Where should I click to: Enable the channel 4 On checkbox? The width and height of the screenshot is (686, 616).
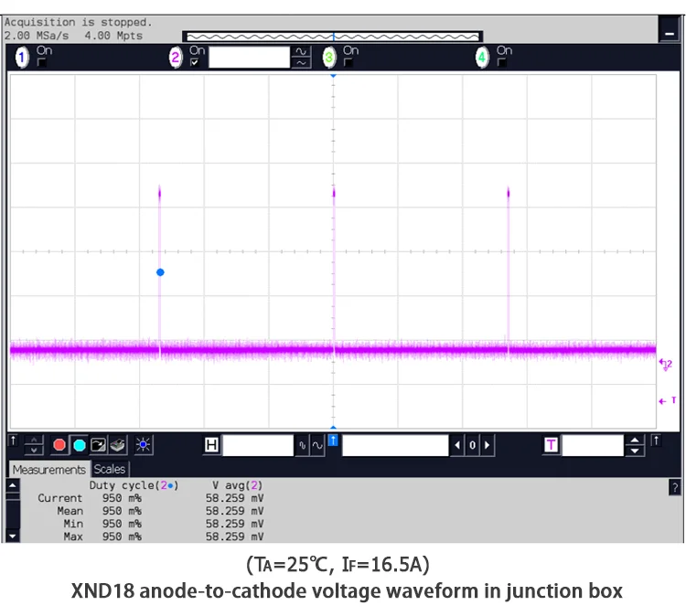(x=501, y=64)
